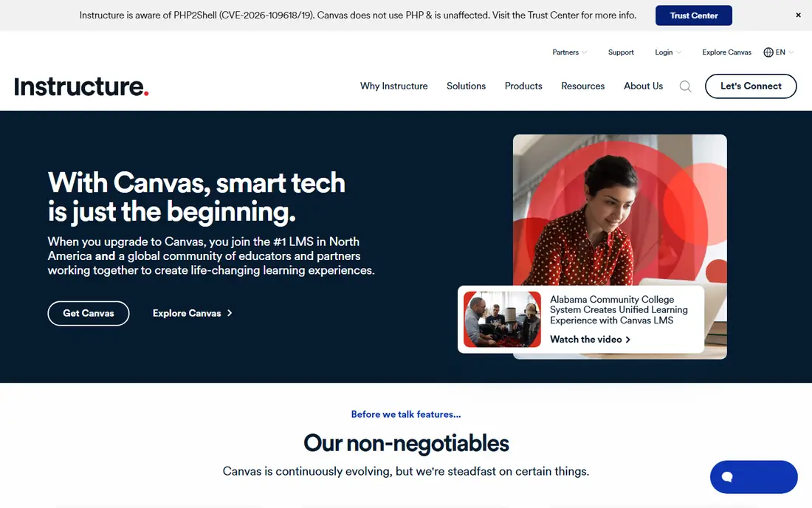The image size is (812, 508).
Task: Click the Alabama Community College card title
Action: tap(619, 309)
